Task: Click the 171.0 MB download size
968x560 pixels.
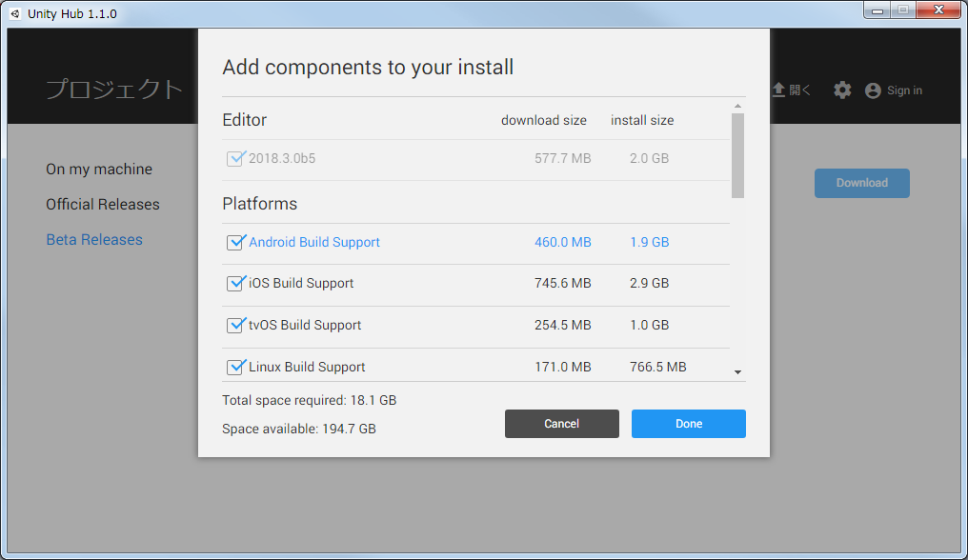Action: pos(563,367)
